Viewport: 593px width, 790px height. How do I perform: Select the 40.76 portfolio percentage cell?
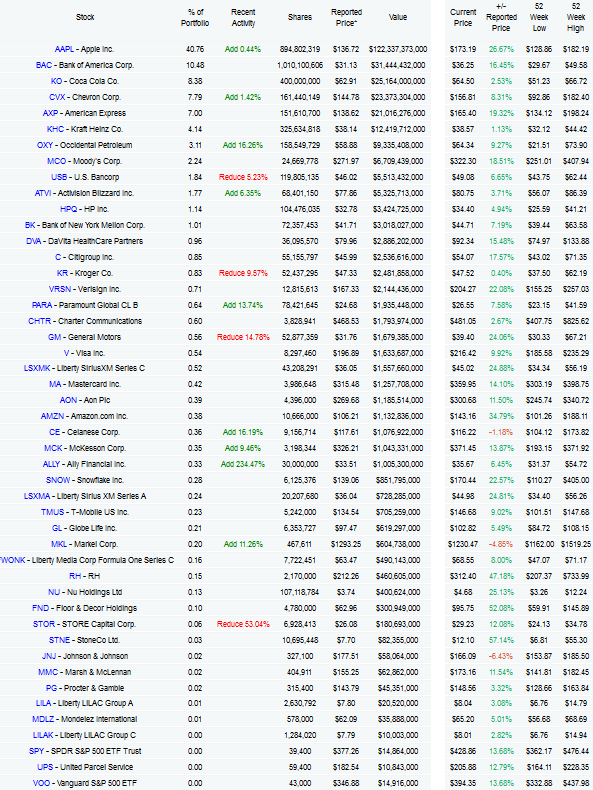point(195,49)
